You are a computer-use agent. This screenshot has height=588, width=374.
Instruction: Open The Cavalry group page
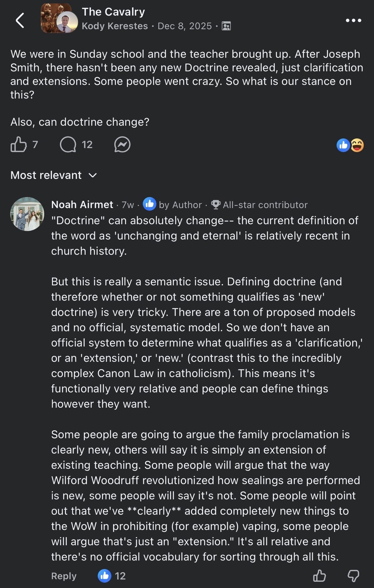tap(113, 12)
